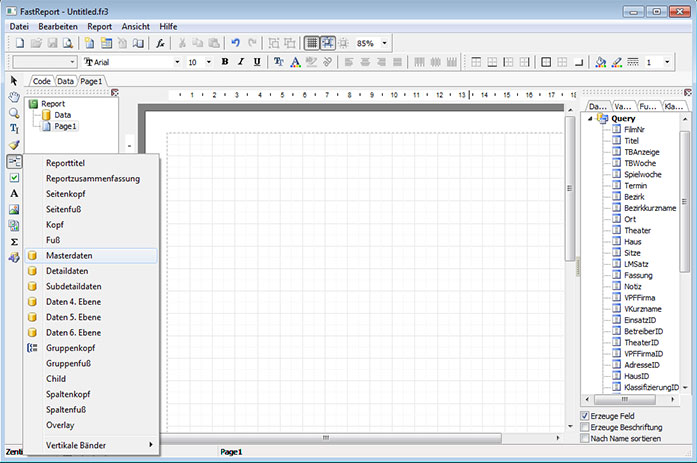This screenshot has height=463, width=697.
Task: Select the Zoom magnifier tool
Action: click(14, 113)
